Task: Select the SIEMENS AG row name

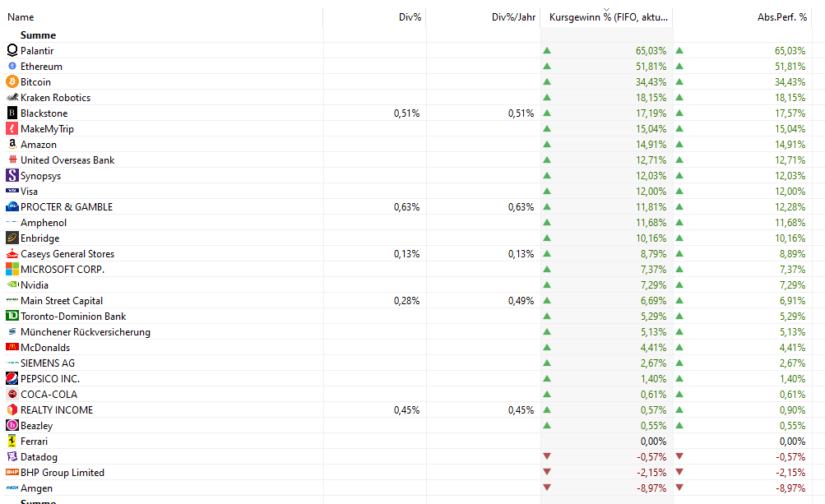Action: [48, 363]
